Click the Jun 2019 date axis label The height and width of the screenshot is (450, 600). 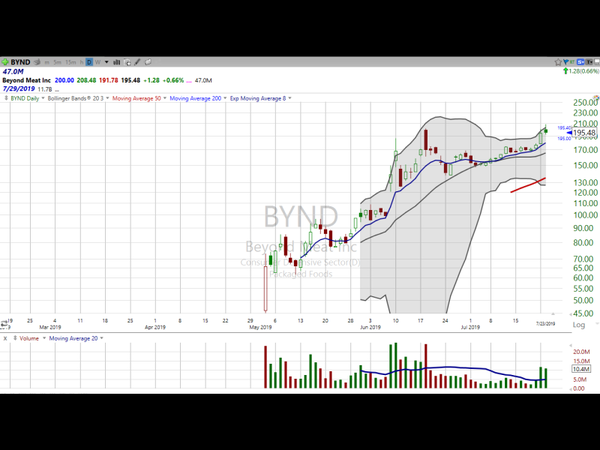coord(370,327)
